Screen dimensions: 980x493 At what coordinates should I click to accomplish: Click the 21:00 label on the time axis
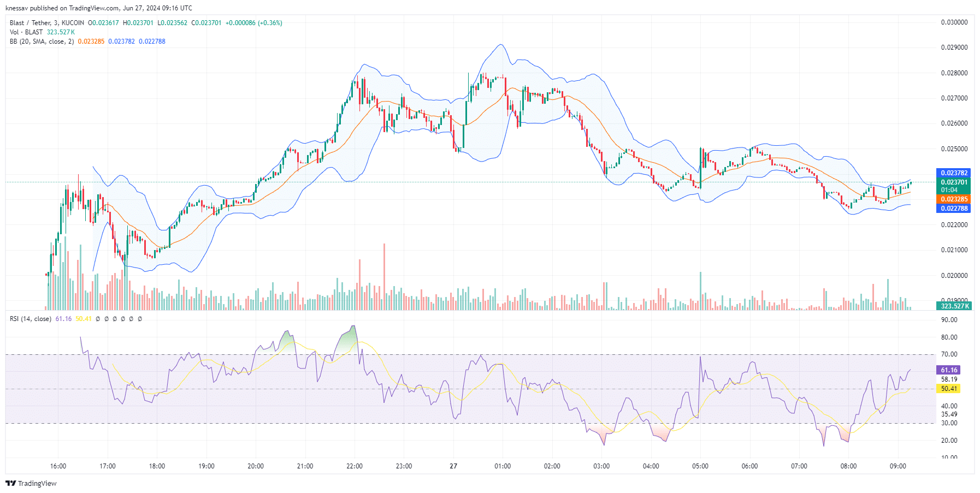coord(305,466)
